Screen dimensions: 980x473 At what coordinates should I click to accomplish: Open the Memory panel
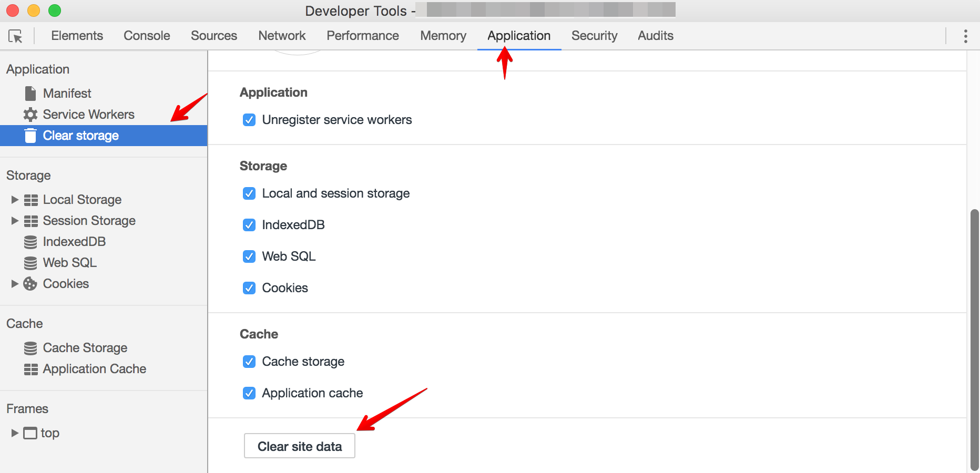pos(443,35)
